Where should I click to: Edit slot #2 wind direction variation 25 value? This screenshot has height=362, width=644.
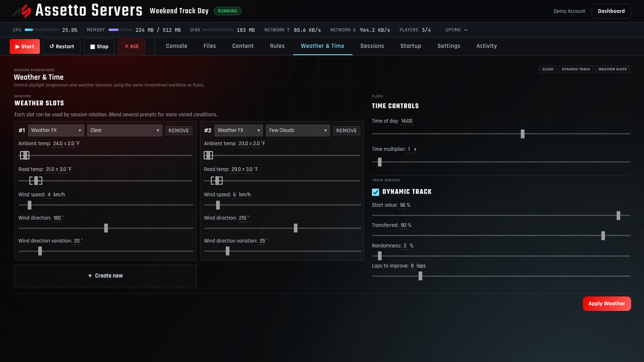[x=262, y=241]
